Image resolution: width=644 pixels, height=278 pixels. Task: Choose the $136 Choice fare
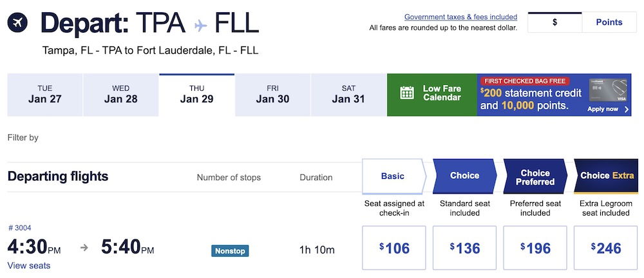[x=465, y=248]
